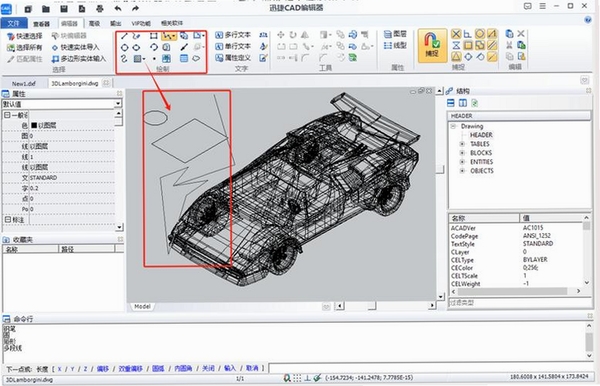Click the 关闭 command option link
Image resolution: width=600 pixels, height=386 pixels.
click(x=208, y=368)
